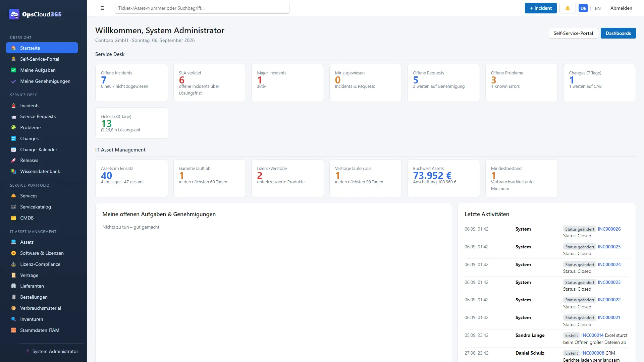Open incident link INC000021

[x=609, y=317]
